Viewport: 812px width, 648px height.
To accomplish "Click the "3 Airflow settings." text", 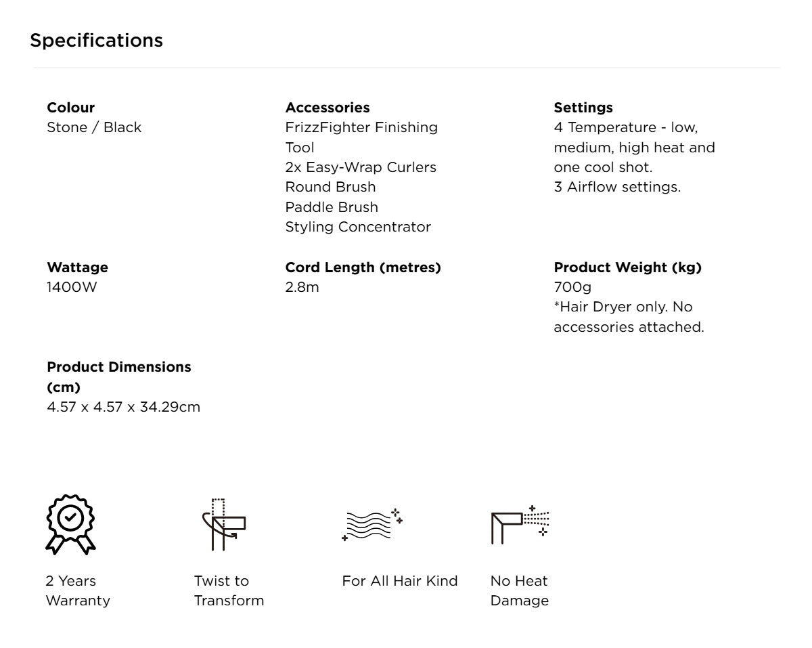I will 617,187.
